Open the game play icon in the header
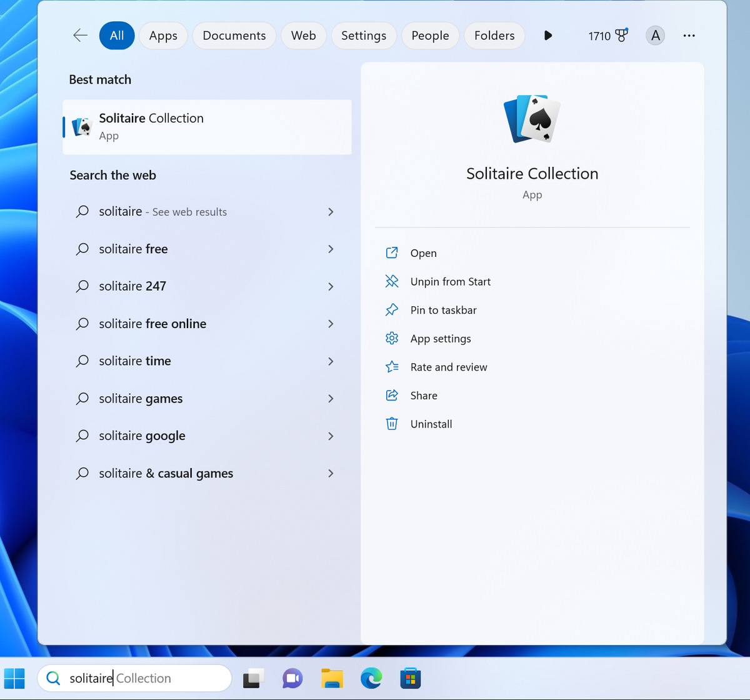The width and height of the screenshot is (750, 700). pos(548,36)
